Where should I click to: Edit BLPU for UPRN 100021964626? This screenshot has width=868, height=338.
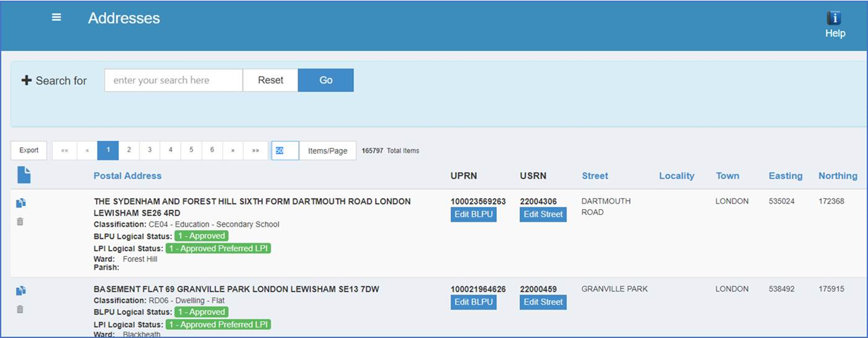point(473,302)
